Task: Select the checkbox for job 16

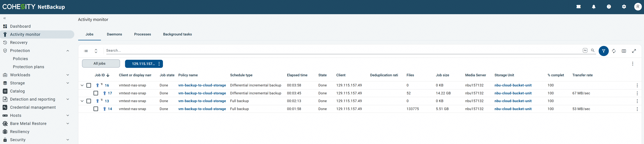Action: (89, 85)
